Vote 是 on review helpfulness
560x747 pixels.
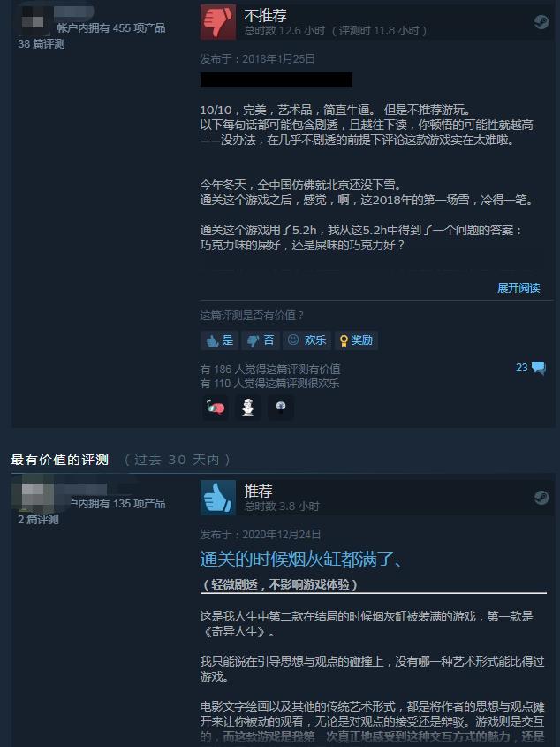click(x=220, y=340)
